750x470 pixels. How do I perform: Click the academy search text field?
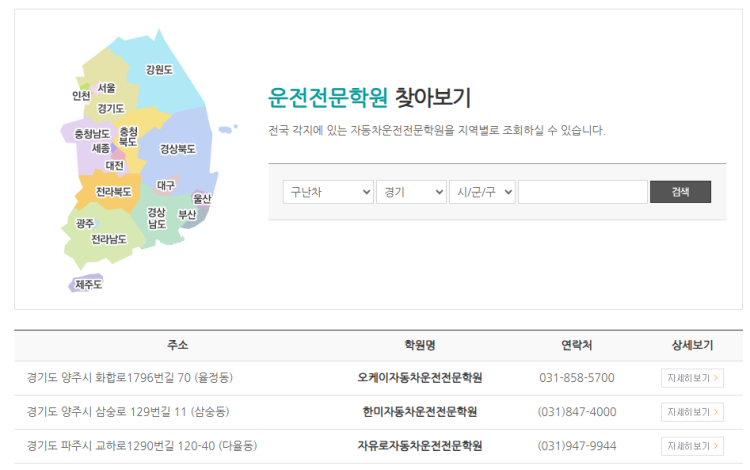(x=583, y=192)
